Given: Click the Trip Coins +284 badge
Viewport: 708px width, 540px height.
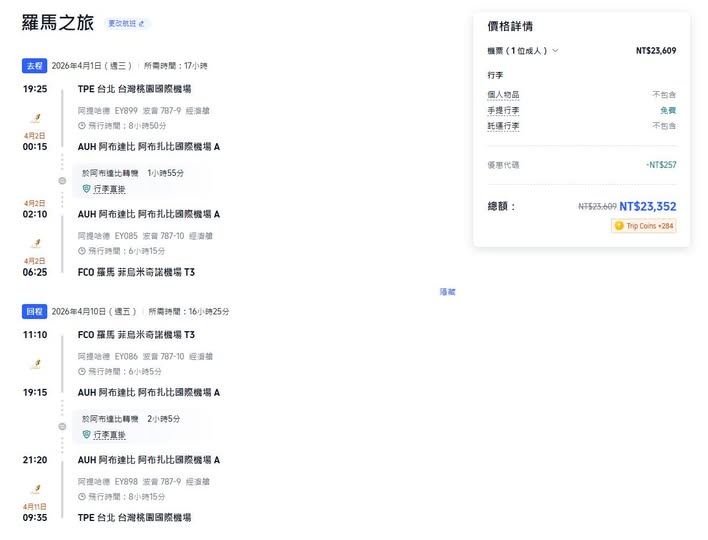Looking at the screenshot, I should point(644,226).
